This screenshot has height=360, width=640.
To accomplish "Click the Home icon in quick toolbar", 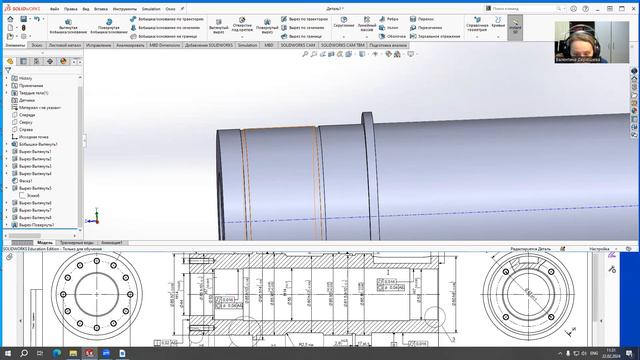I will pos(10,19).
